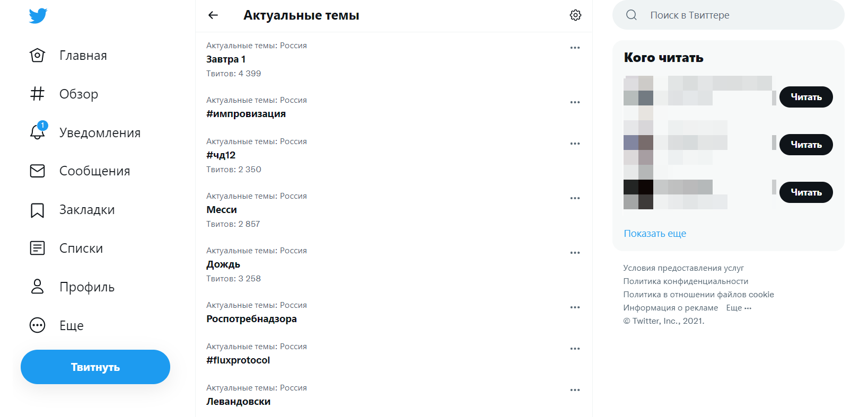The image size is (868, 417).
Task: Open the Еще circle-dots icon
Action: tap(37, 325)
